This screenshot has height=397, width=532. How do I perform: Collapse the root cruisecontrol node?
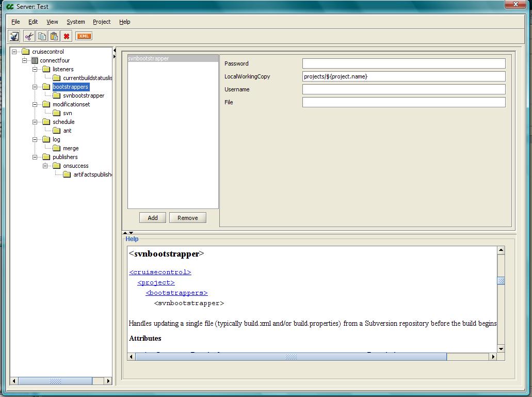click(x=14, y=52)
